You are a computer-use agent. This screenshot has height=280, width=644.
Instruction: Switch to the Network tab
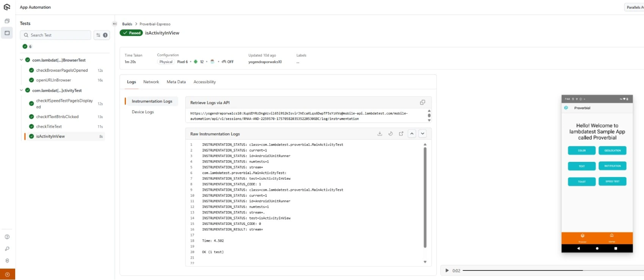tap(151, 82)
